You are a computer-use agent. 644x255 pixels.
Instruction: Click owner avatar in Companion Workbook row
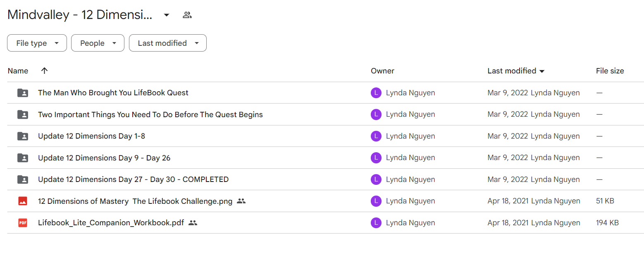click(376, 223)
